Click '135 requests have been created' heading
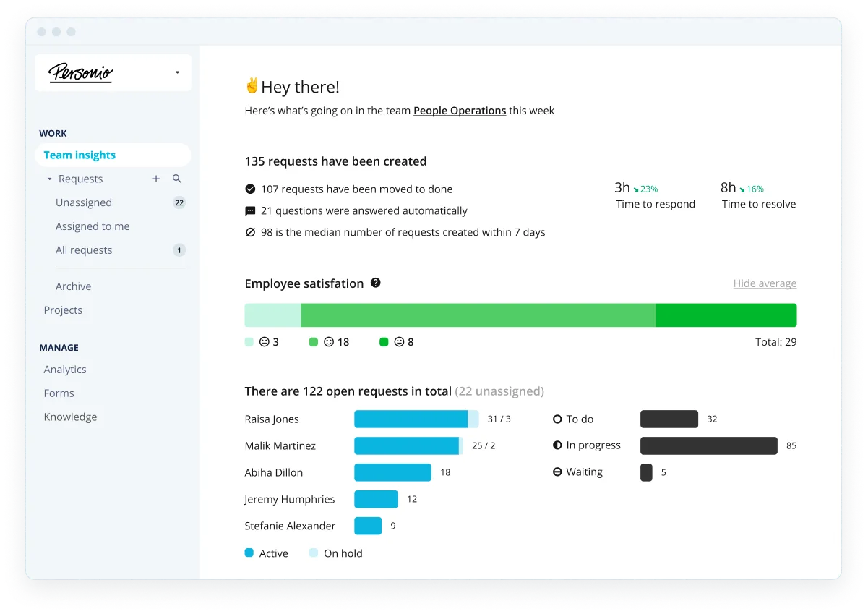The image size is (868, 614). tap(335, 161)
